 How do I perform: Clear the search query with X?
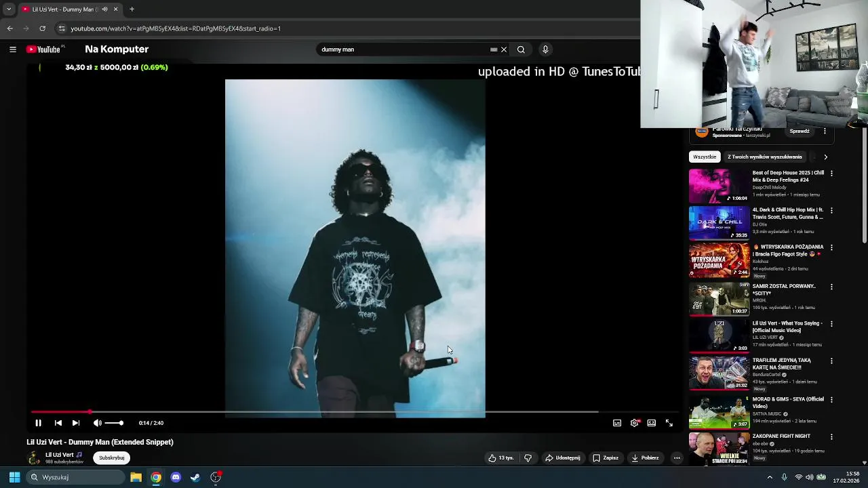(x=504, y=49)
